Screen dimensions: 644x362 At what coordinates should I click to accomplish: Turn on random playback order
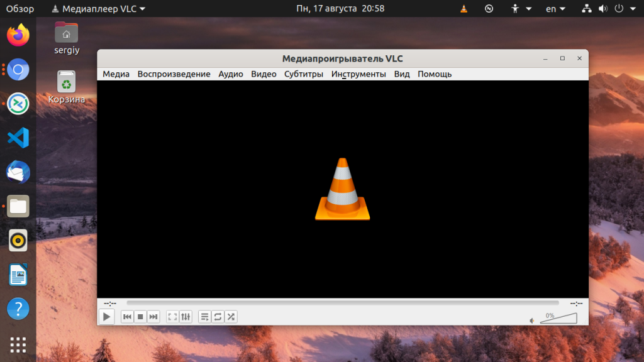pyautogui.click(x=231, y=317)
